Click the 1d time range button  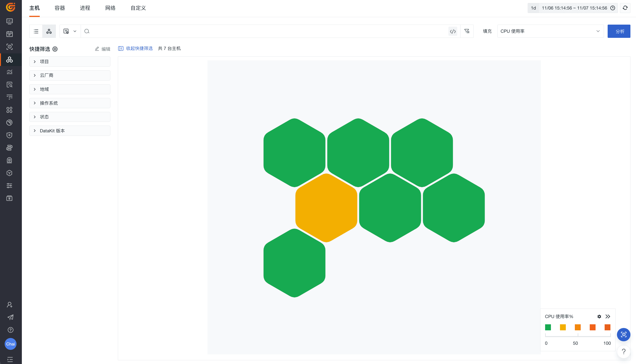point(533,8)
